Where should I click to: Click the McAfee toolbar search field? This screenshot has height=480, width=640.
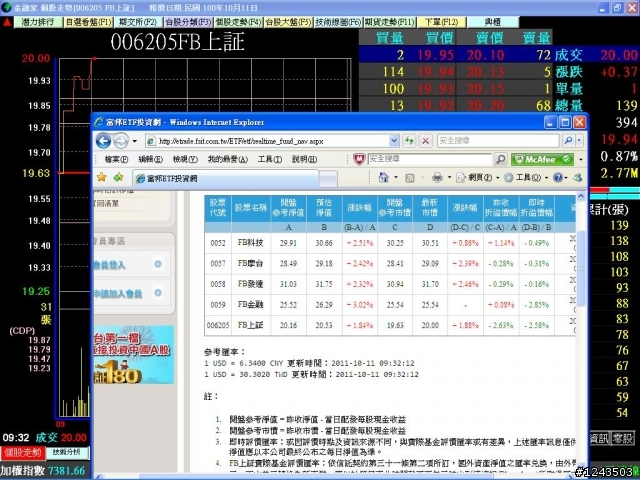coord(429,159)
